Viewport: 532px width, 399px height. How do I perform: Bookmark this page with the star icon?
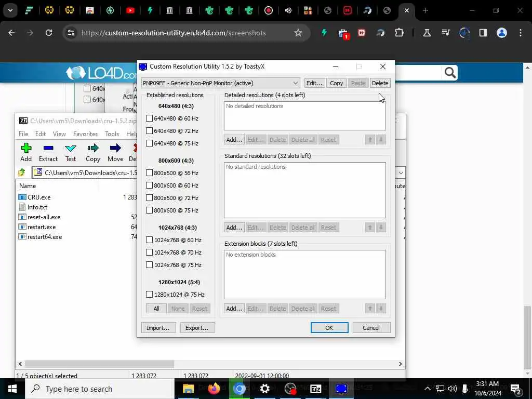[298, 33]
